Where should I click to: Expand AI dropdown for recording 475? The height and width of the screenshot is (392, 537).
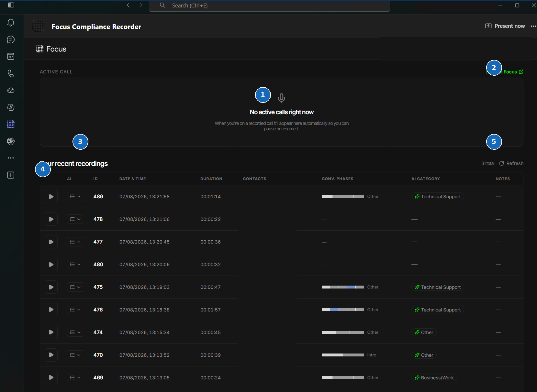75,287
